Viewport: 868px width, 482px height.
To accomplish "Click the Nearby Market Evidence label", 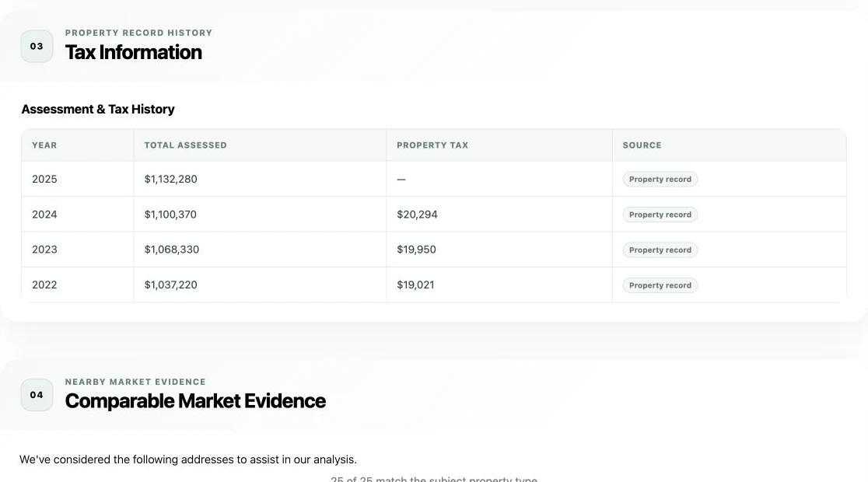I will pyautogui.click(x=135, y=382).
